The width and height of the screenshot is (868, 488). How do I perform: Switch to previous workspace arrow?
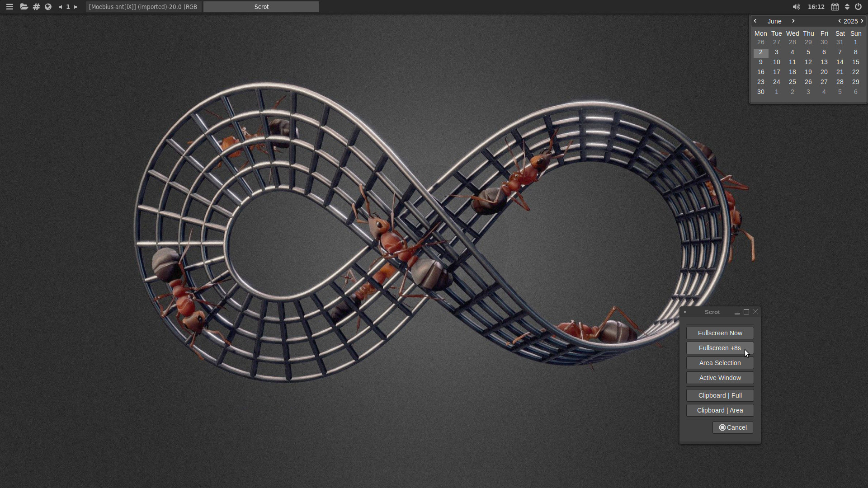coord(60,7)
